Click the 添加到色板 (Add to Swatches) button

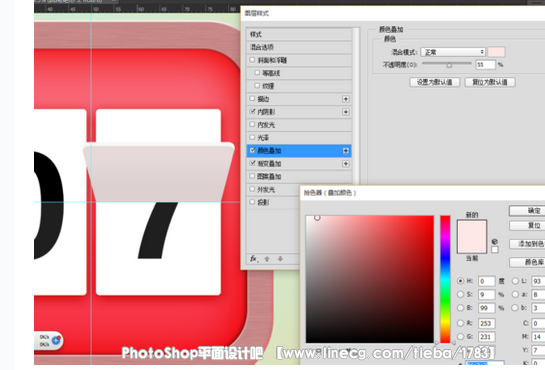point(527,244)
